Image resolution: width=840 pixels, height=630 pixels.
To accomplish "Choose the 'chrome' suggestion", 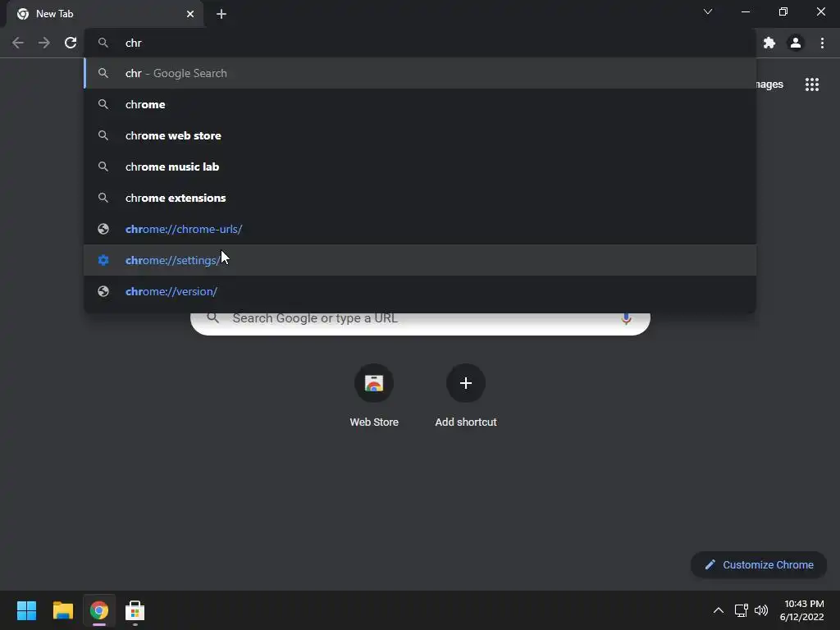I will pyautogui.click(x=420, y=104).
